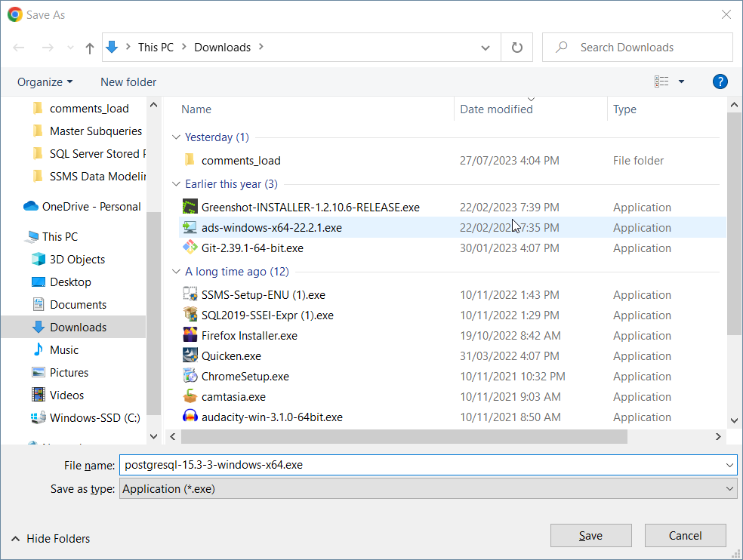Click the blue Help question mark icon
The image size is (743, 560).
(720, 82)
